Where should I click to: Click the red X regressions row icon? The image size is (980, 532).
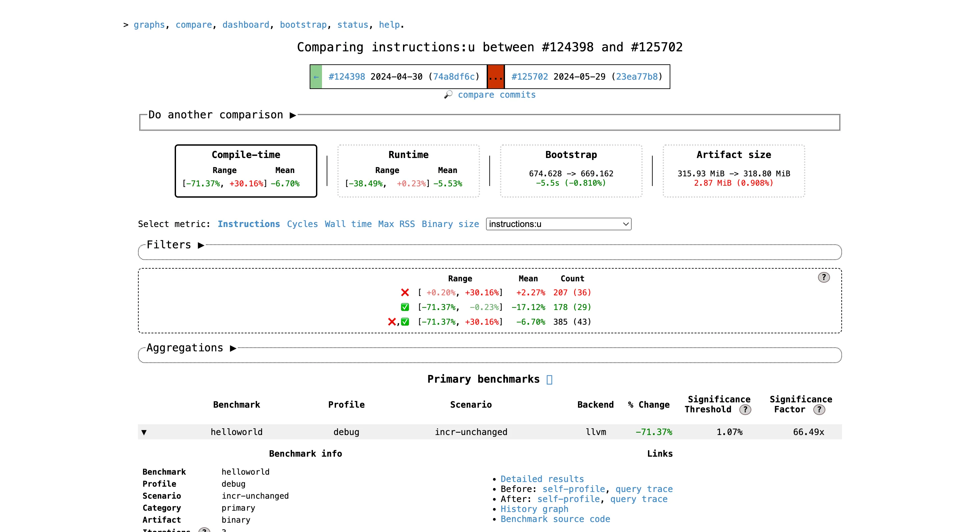click(x=405, y=293)
